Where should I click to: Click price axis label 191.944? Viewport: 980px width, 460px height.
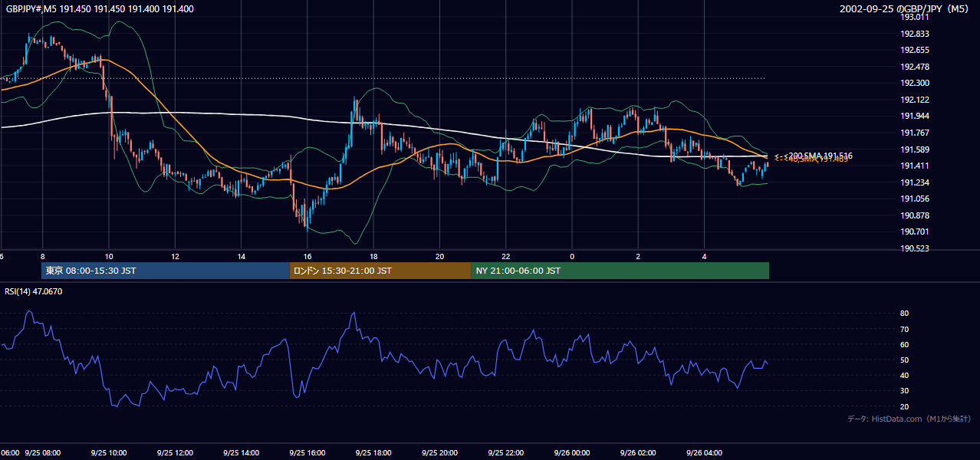(x=916, y=117)
